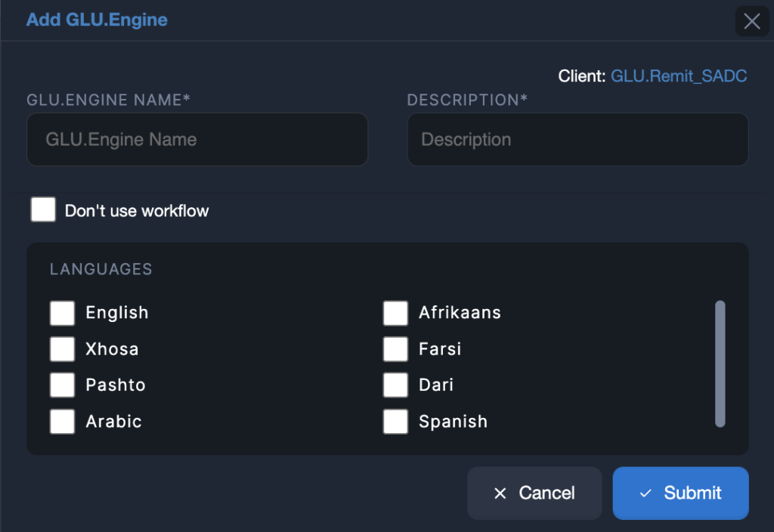Check the English language box
Screen dimensions: 774x532
pyautogui.click(x=62, y=313)
